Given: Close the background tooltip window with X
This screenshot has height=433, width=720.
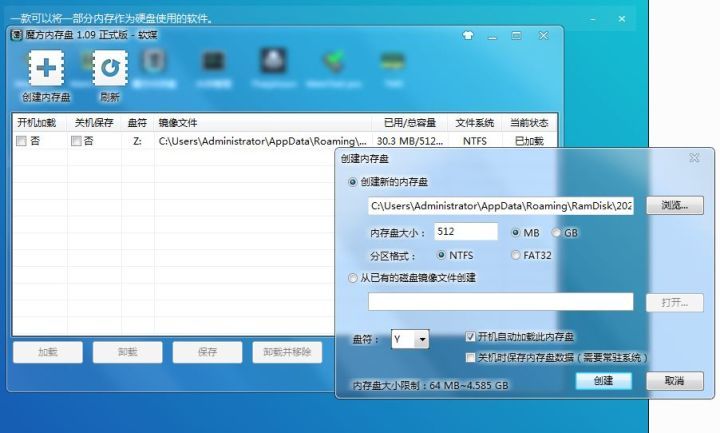Looking at the screenshot, I should click(622, 19).
